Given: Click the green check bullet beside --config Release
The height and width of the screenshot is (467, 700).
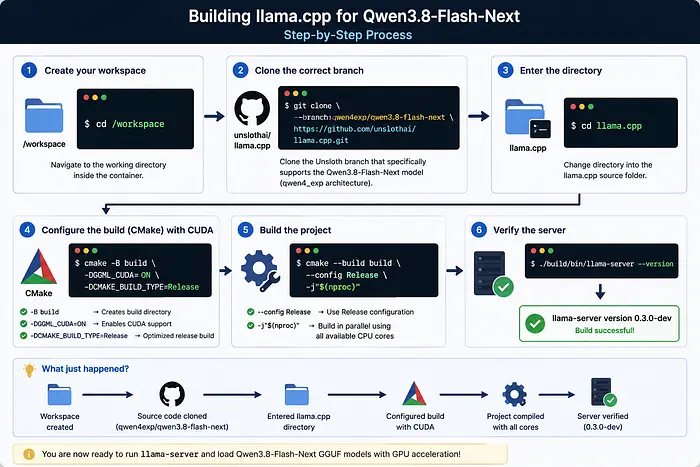Looking at the screenshot, I should 251,312.
